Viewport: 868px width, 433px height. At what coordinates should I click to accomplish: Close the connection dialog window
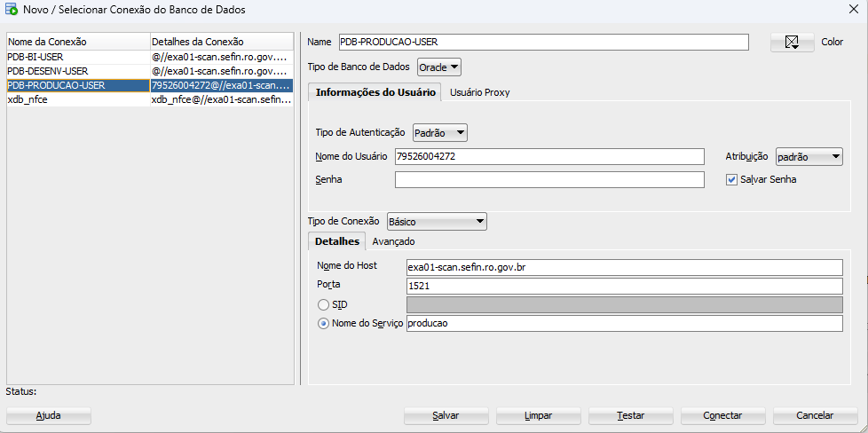coord(853,10)
